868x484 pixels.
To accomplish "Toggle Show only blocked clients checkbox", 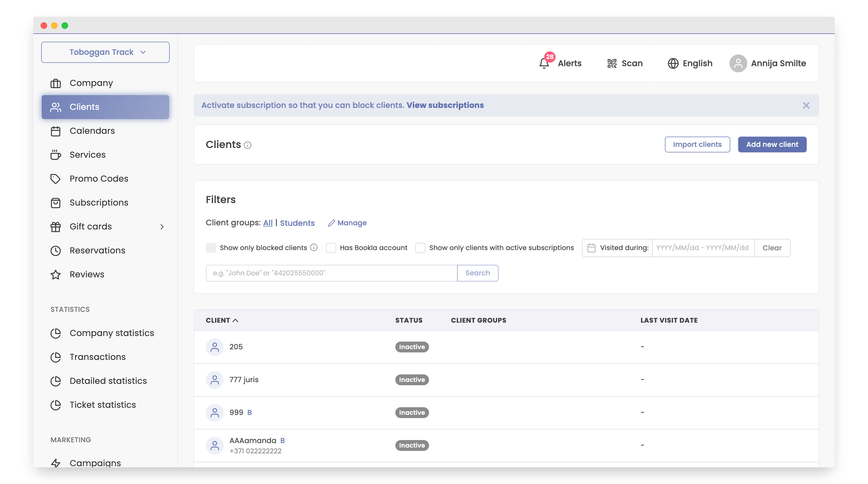I will (211, 248).
